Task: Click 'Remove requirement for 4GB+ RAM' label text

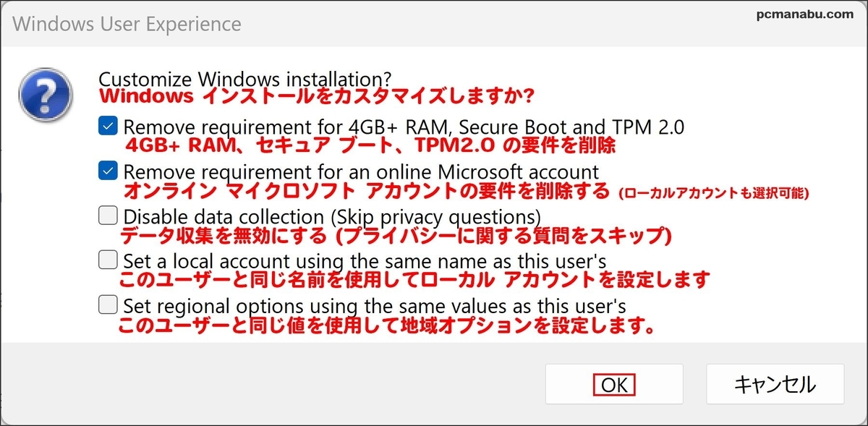Action: [404, 128]
